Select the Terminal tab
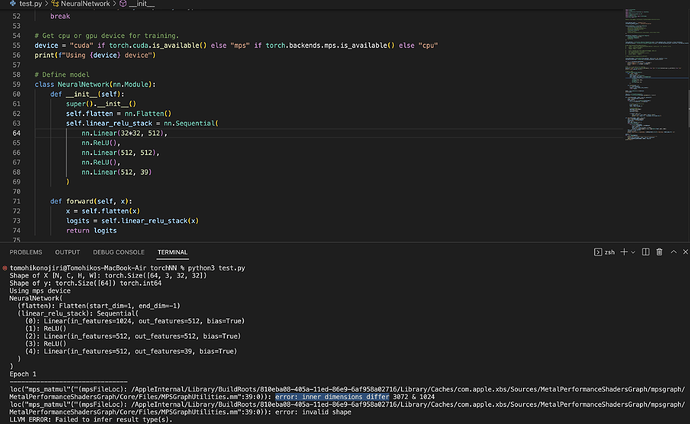The width and height of the screenshot is (690, 424). [172, 253]
